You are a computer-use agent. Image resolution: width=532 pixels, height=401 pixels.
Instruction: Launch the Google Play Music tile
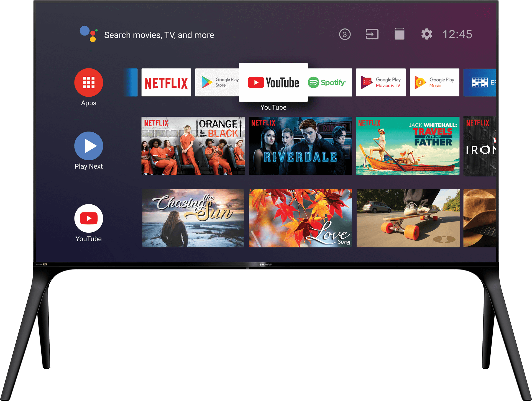(434, 83)
